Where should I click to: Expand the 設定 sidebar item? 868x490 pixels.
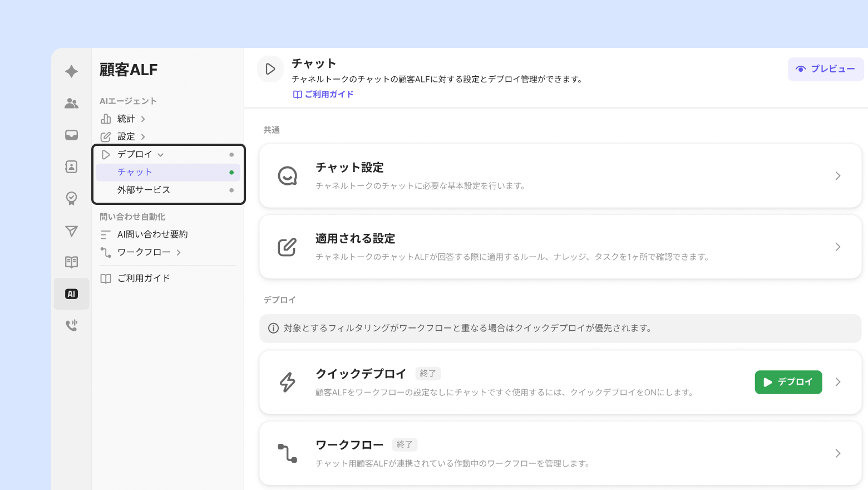pos(126,136)
